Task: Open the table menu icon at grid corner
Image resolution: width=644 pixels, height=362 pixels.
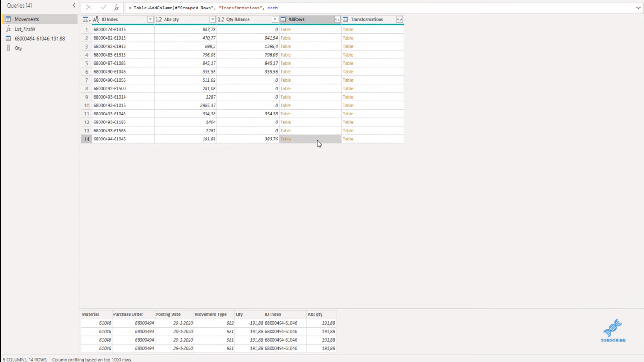Action: click(x=86, y=19)
